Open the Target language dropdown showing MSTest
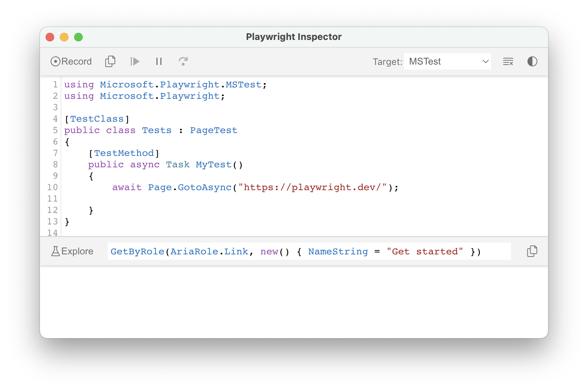The height and width of the screenshot is (391, 588). click(x=448, y=61)
